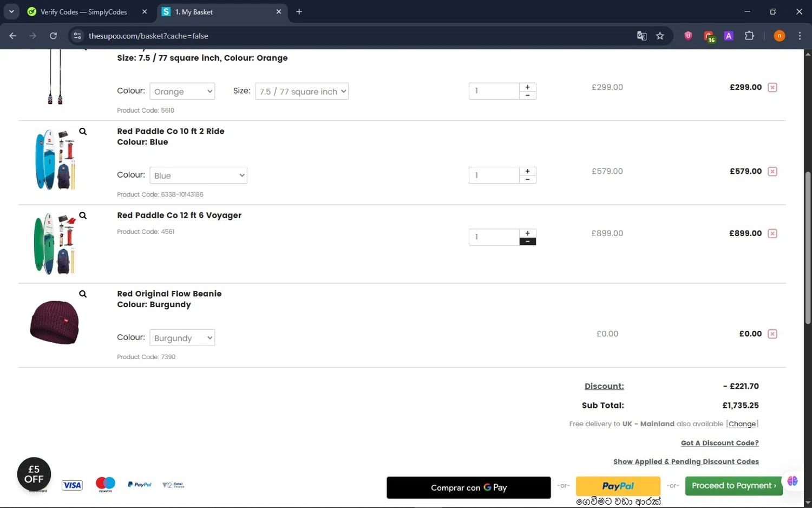The height and width of the screenshot is (508, 812).
Task: Click the Got A Discount Code? link
Action: click(719, 443)
